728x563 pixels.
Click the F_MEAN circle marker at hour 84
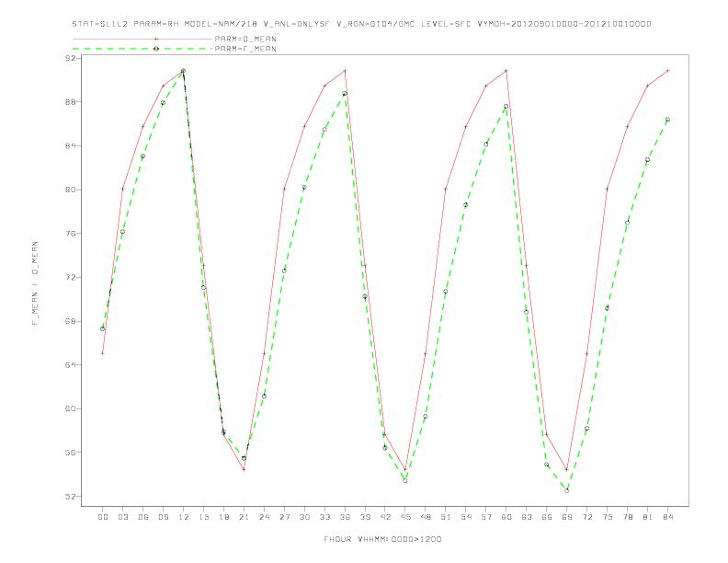click(x=667, y=120)
